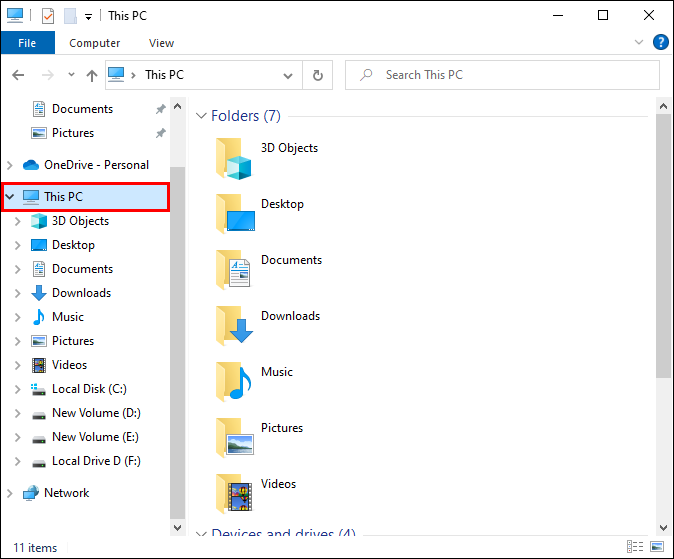Click the Search This PC field

pos(502,75)
